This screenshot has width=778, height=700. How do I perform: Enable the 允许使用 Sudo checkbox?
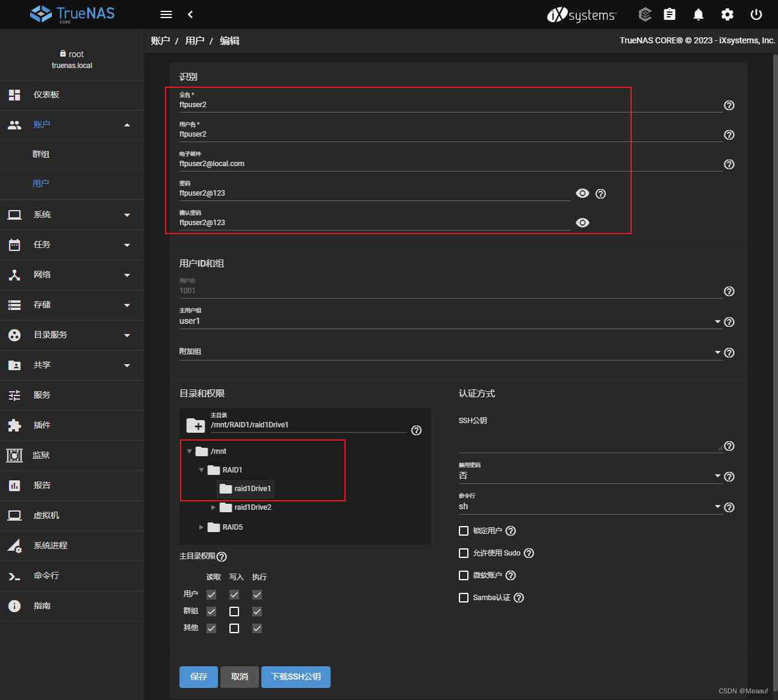pyautogui.click(x=464, y=553)
